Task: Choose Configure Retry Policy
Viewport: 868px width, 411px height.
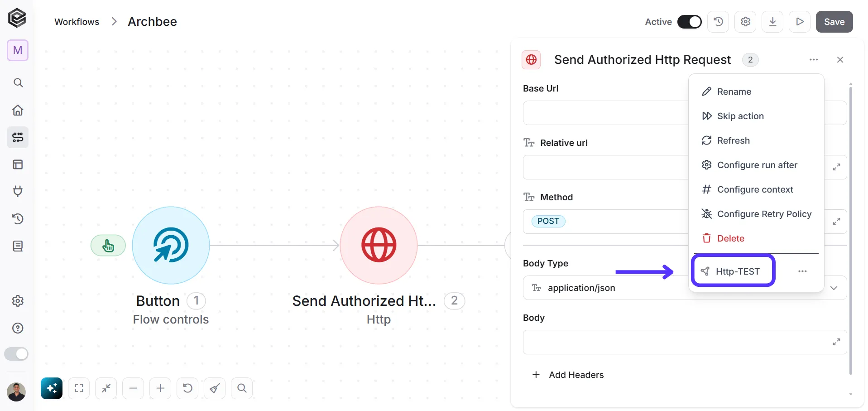Action: click(x=756, y=214)
